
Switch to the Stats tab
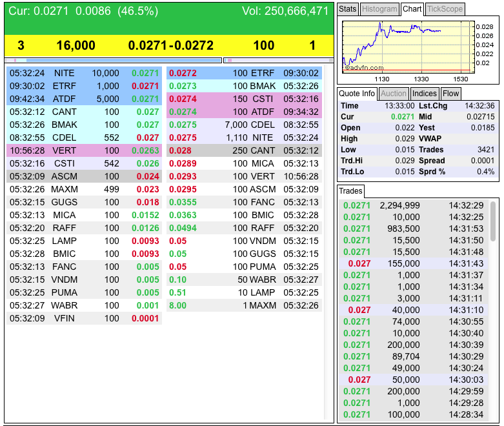tap(347, 9)
